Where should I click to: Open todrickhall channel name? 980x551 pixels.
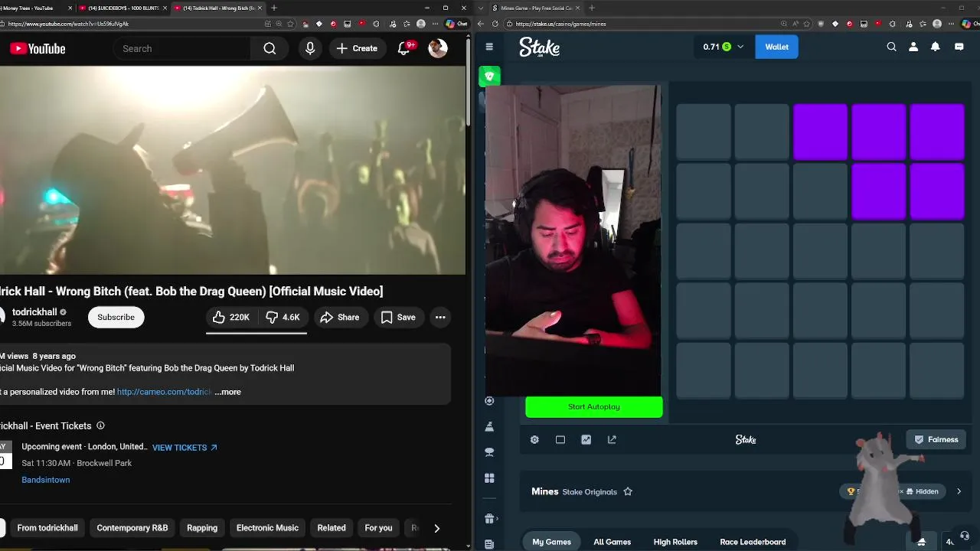tap(34, 312)
